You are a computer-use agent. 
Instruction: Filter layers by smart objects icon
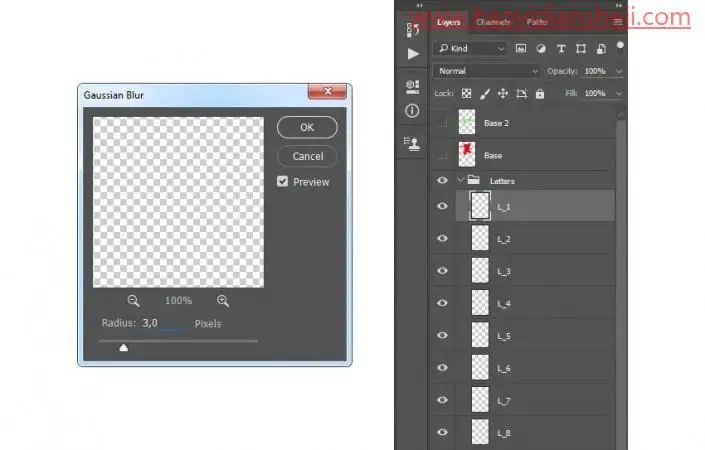click(x=601, y=49)
